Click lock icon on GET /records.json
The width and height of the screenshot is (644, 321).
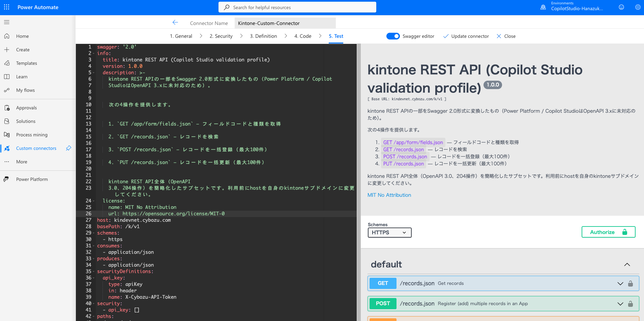[x=631, y=284]
